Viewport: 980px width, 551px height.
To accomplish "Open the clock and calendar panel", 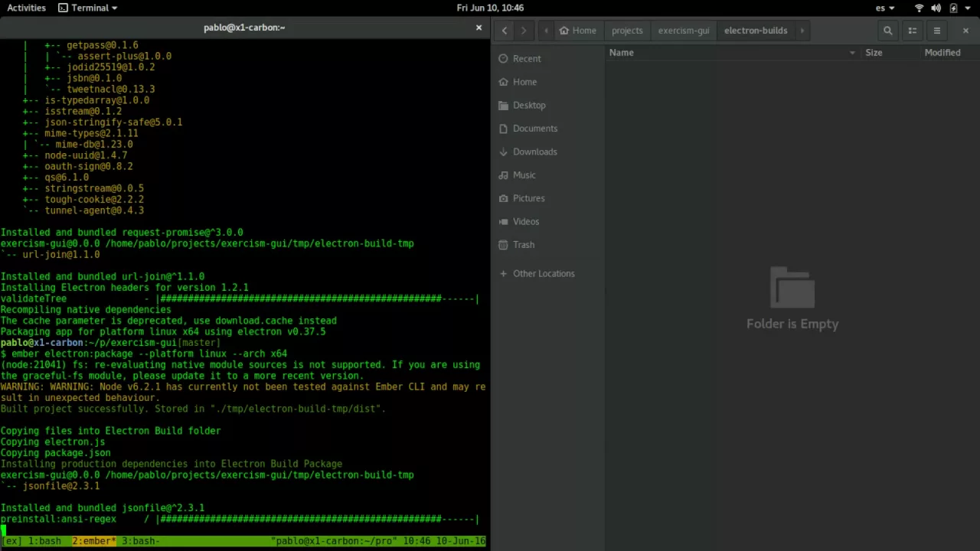I will point(490,8).
